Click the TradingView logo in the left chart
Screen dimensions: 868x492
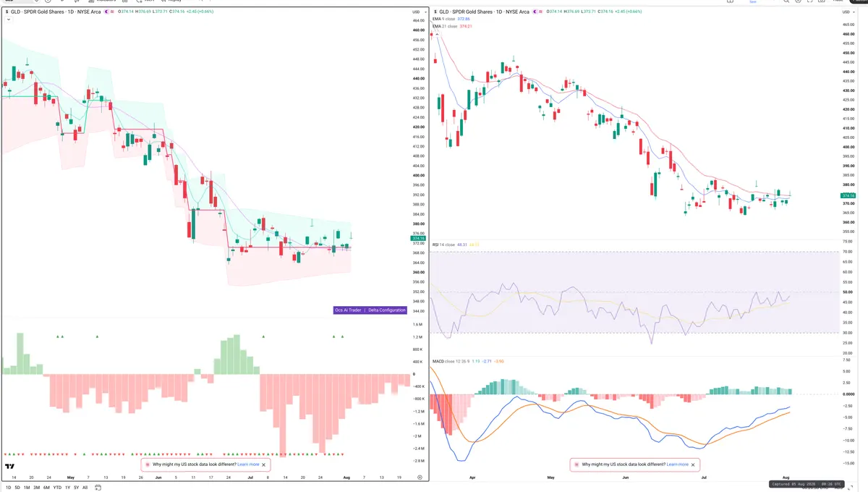pyautogui.click(x=10, y=467)
